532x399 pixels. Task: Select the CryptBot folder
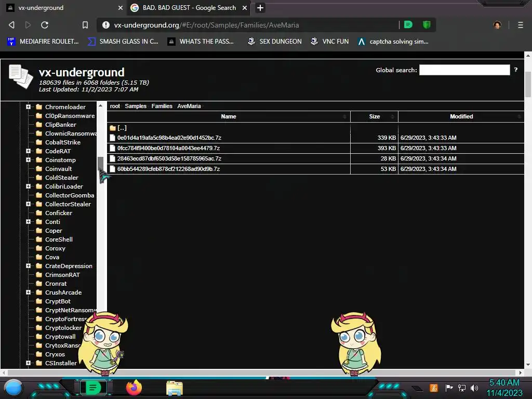coord(58,301)
